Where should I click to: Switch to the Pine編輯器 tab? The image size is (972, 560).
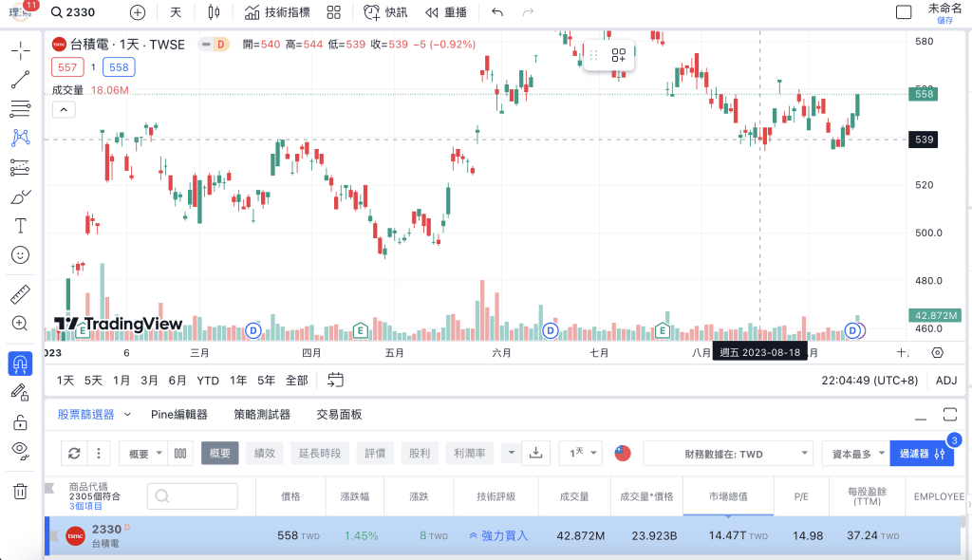click(x=179, y=414)
